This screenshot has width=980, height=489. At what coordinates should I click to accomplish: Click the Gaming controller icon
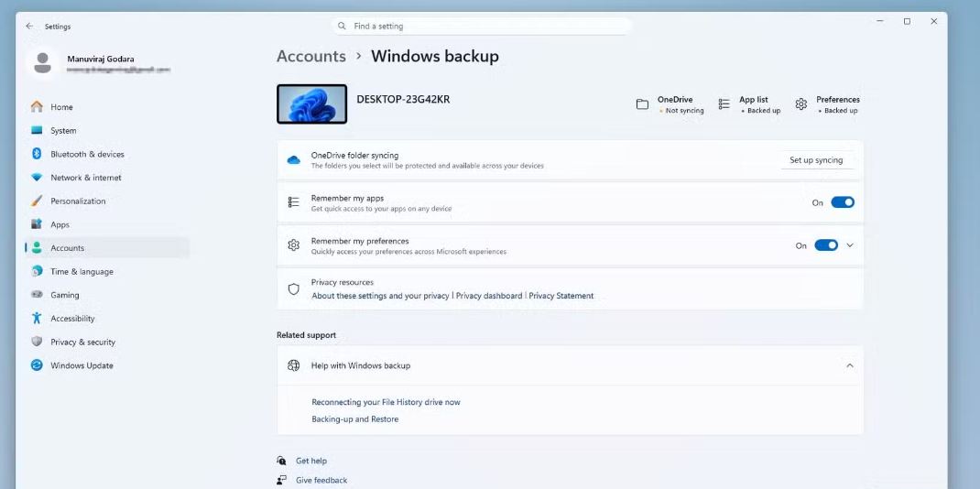(x=37, y=295)
